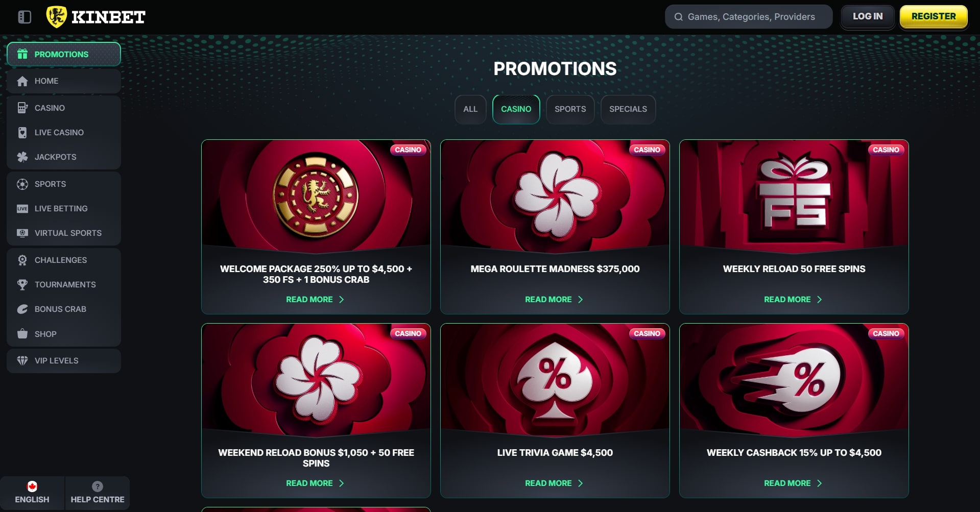
Task: Open Tournaments via the trophy icon
Action: [x=22, y=284]
